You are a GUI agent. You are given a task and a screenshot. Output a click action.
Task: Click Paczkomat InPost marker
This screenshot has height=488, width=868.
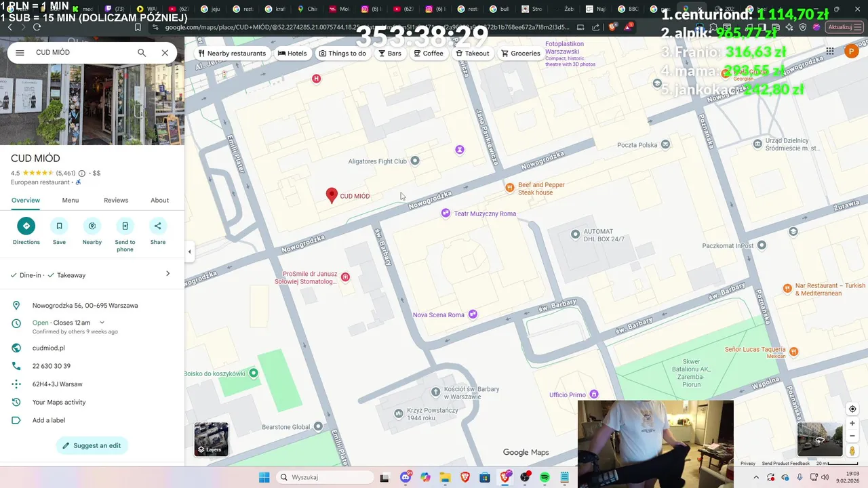click(762, 245)
